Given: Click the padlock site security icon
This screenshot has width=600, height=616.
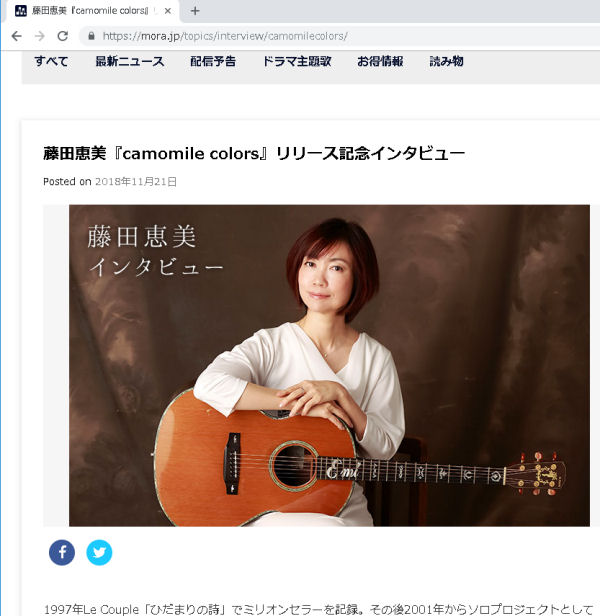Looking at the screenshot, I should (92, 36).
